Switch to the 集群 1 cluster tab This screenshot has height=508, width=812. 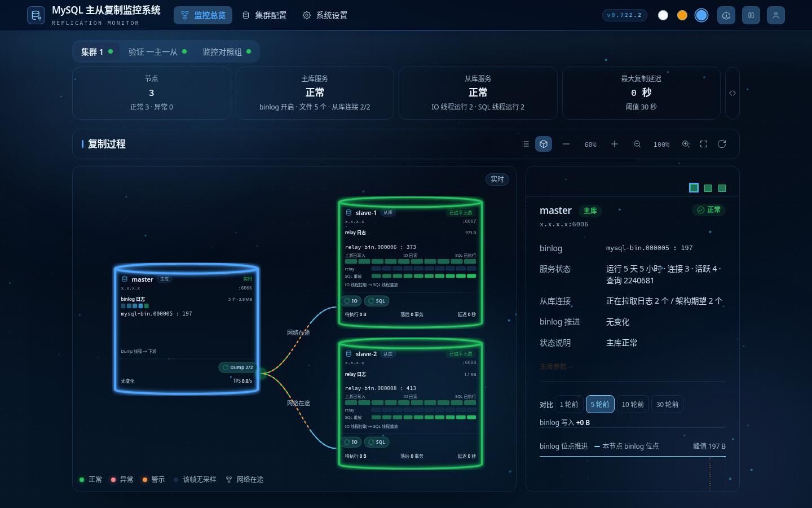tap(97, 52)
